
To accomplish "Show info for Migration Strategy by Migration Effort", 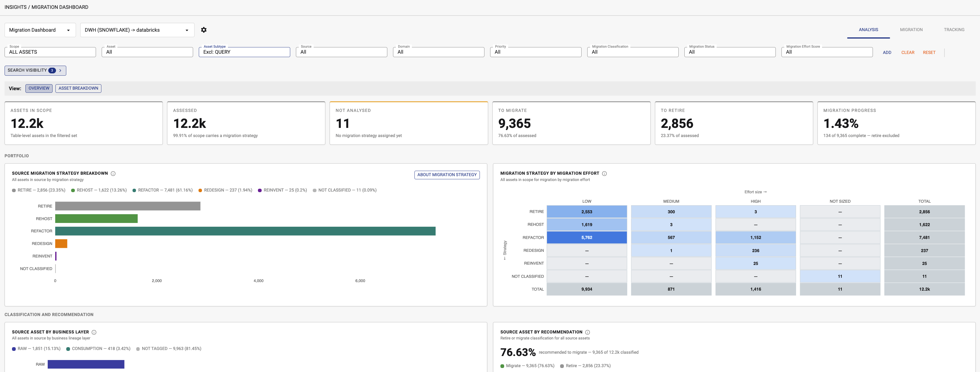I will click(604, 174).
